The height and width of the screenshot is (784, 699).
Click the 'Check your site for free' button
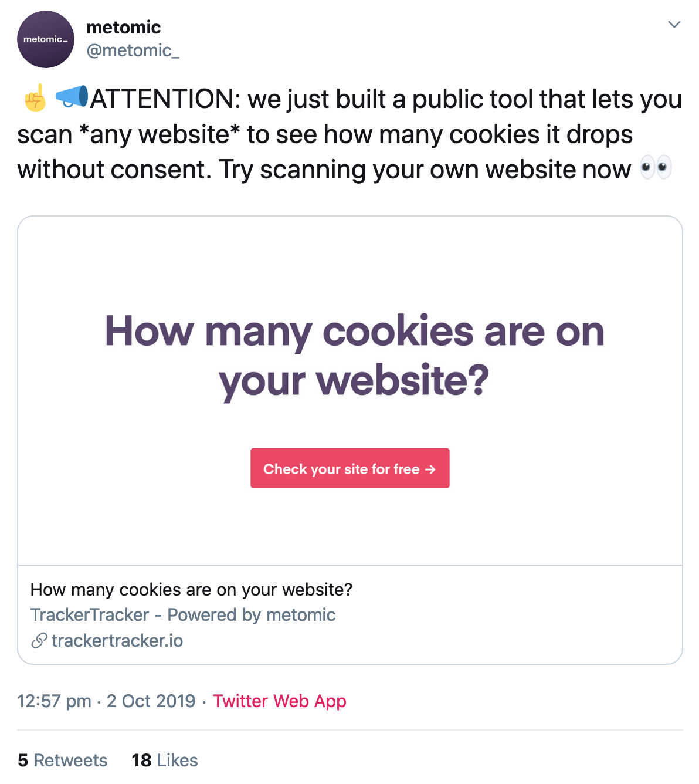point(350,468)
